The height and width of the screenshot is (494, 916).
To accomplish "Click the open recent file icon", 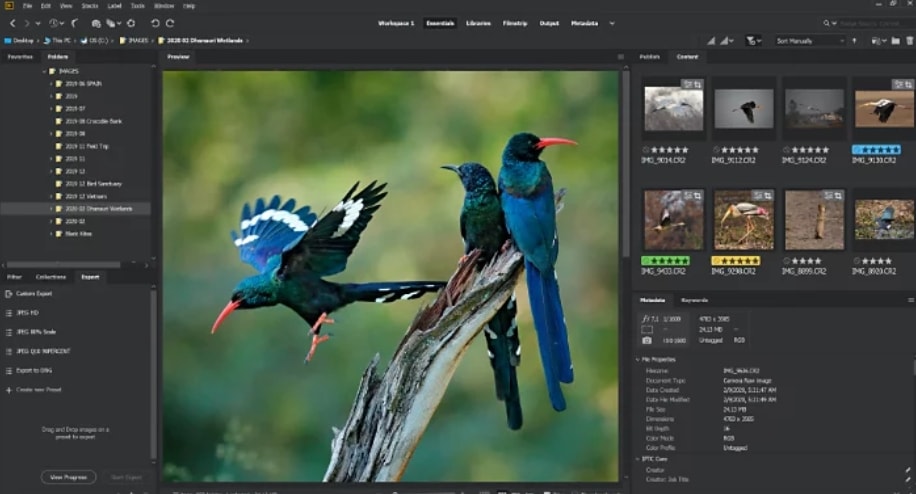I will (875, 41).
